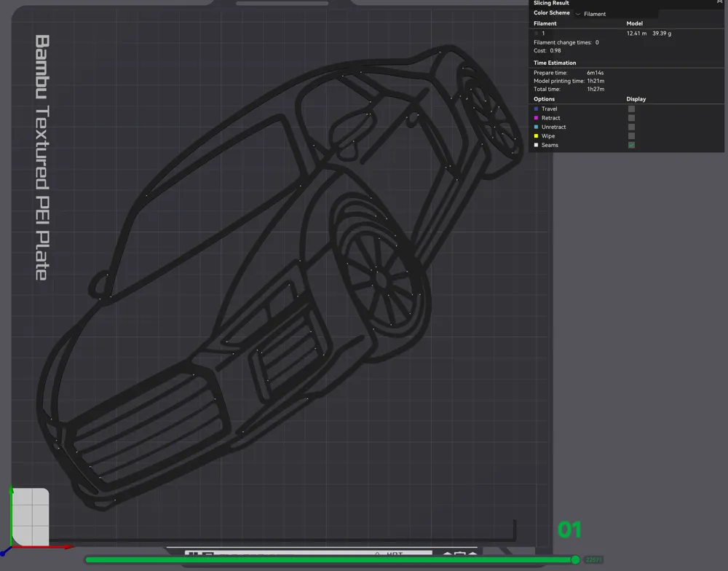Click the yellow Wipe color square
The width and height of the screenshot is (728, 571).
(537, 136)
